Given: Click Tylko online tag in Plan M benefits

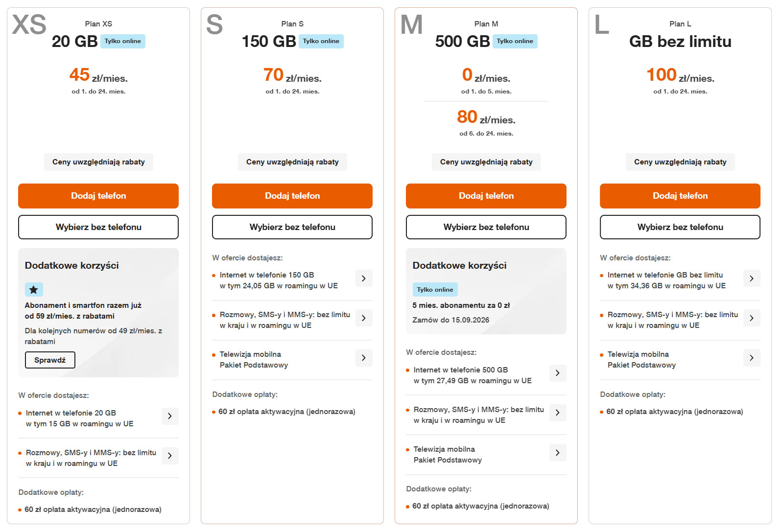Looking at the screenshot, I should click(435, 290).
